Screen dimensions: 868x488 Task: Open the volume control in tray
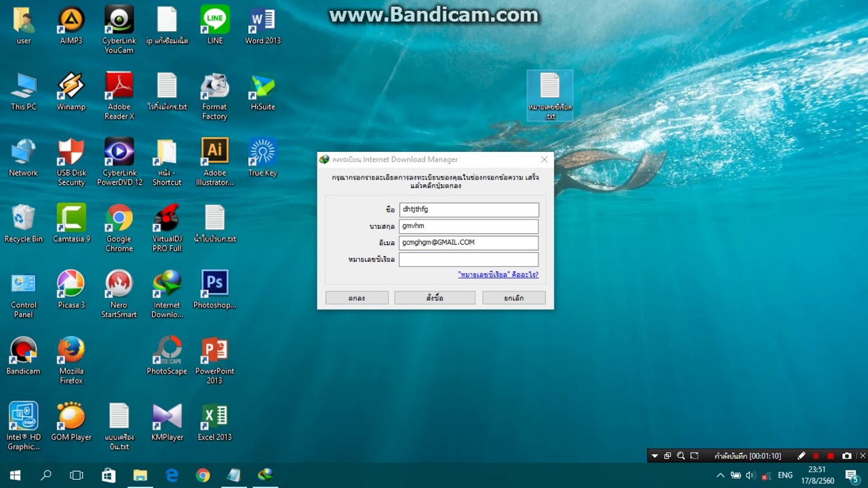coord(751,475)
